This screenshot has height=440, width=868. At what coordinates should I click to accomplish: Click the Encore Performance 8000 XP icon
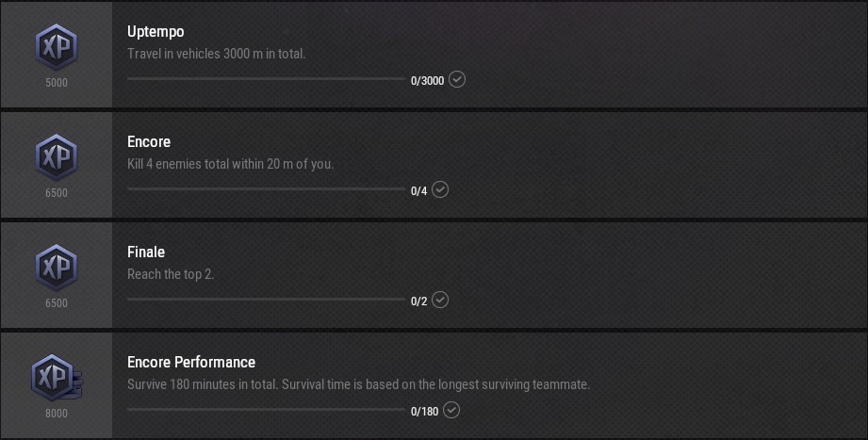click(x=57, y=378)
